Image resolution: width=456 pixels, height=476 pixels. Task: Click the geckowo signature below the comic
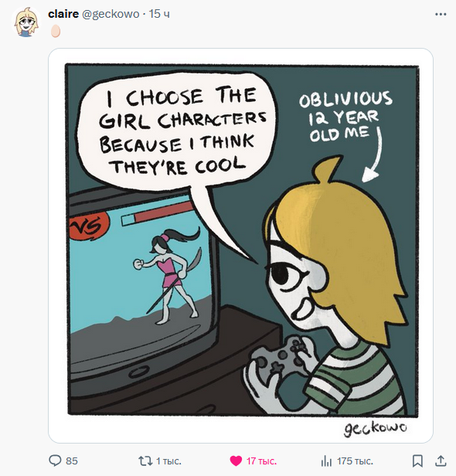(376, 427)
